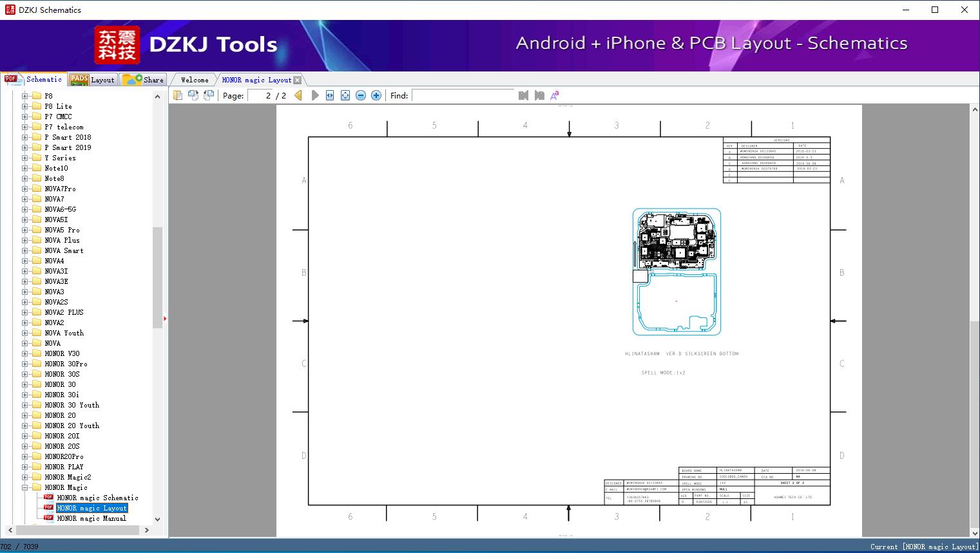Viewport: 980px width, 553px height.
Task: Expand the P Smart 2018 folder
Action: (x=25, y=137)
